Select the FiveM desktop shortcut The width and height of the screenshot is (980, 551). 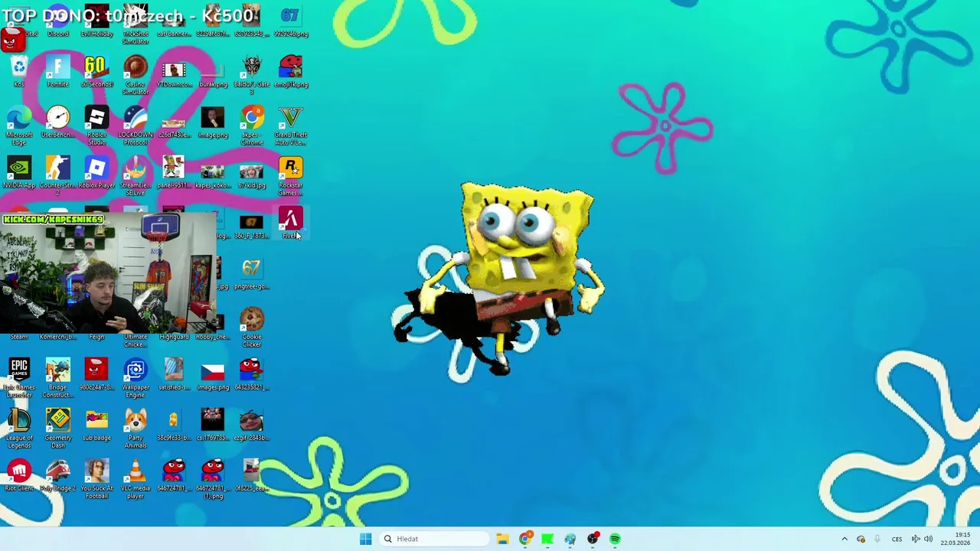coord(290,223)
